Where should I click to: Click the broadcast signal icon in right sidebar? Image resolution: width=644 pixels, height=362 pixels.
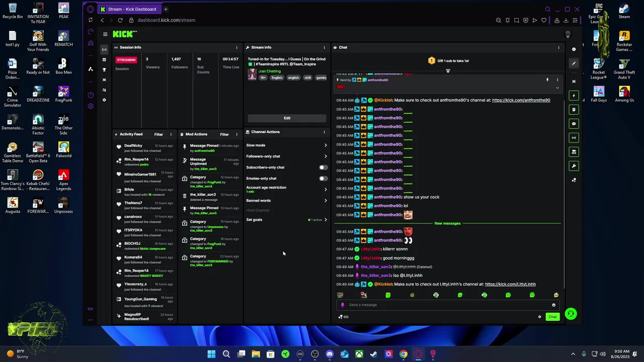[574, 138]
